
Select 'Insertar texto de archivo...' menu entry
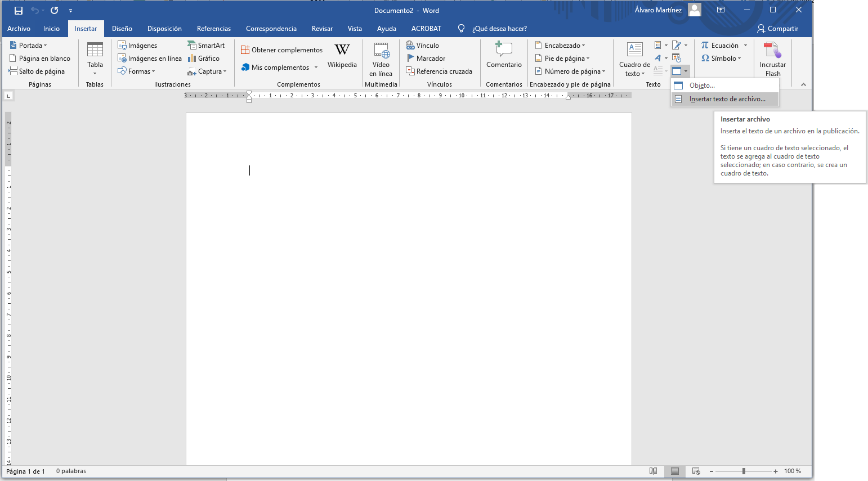tap(727, 99)
